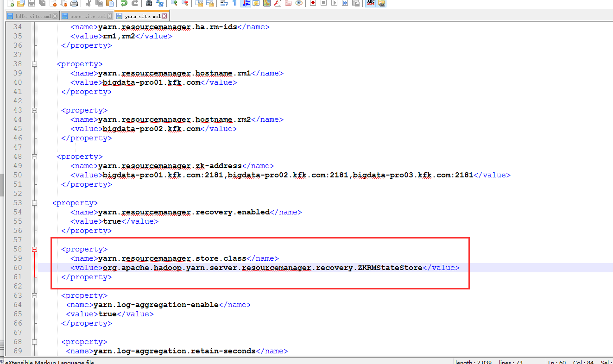This screenshot has width=613, height=364.
Task: Click the Stop Recording square icon
Action: coord(323,3)
